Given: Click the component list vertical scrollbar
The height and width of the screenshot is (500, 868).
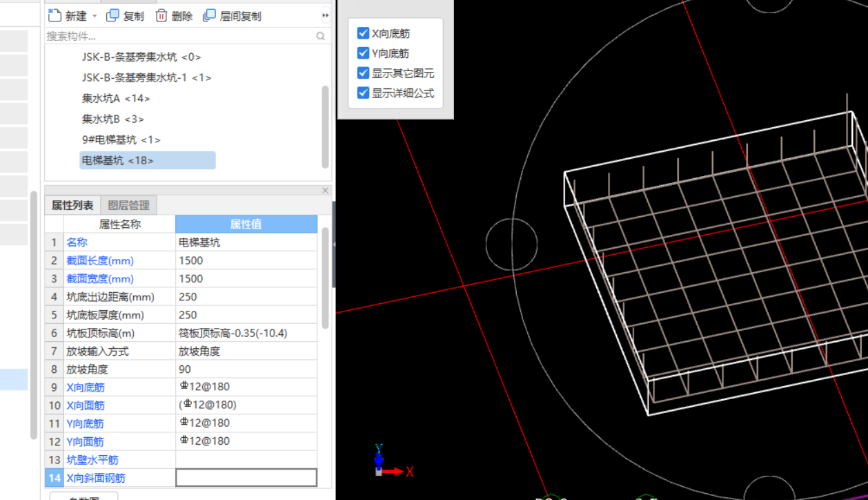Looking at the screenshot, I should (326, 126).
